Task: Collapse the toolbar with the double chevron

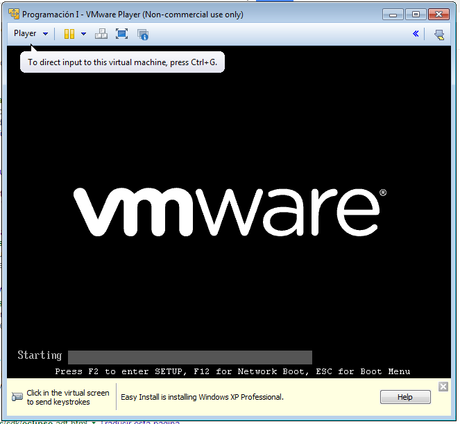Action: point(416,34)
